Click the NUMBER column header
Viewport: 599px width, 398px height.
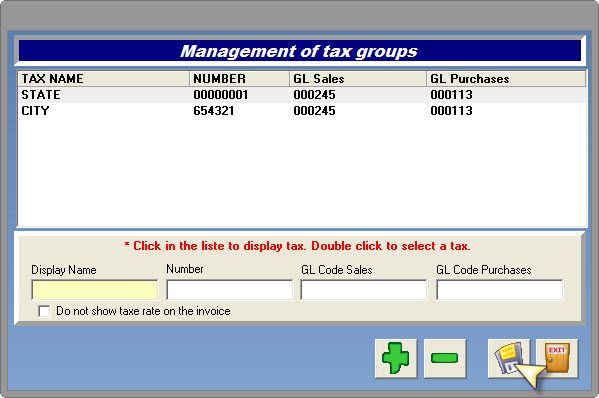tap(240, 79)
